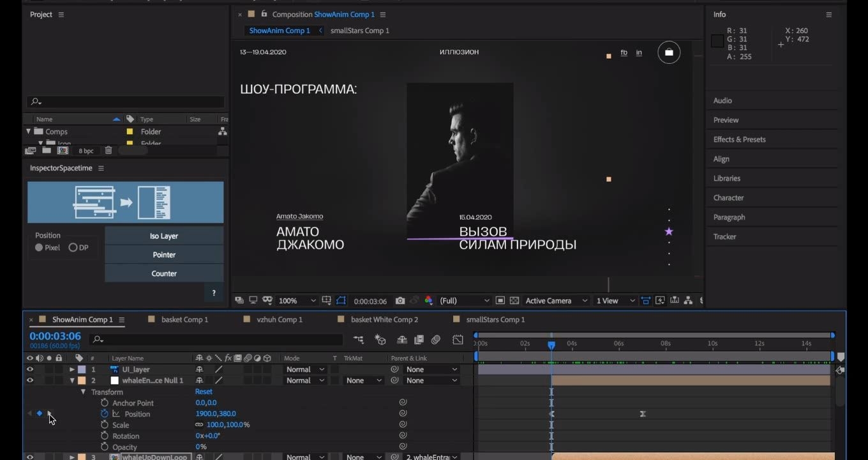
Task: Collapse whaleEn...ce Null 1 layer
Action: coord(72,381)
